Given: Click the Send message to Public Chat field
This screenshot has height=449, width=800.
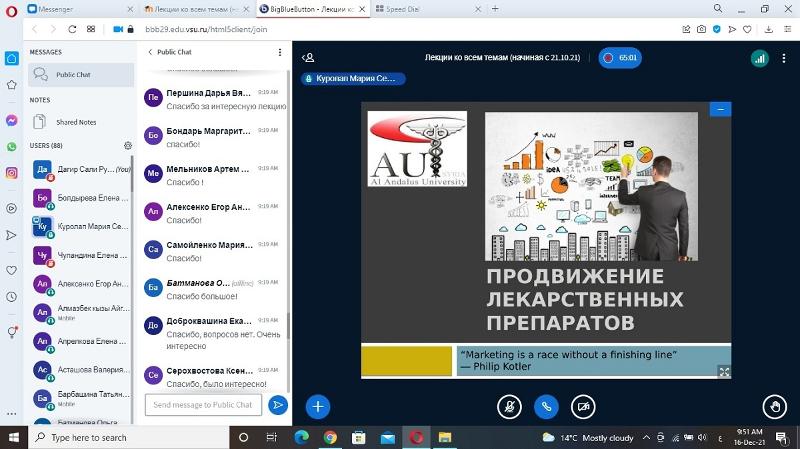Looking at the screenshot, I should [x=205, y=405].
